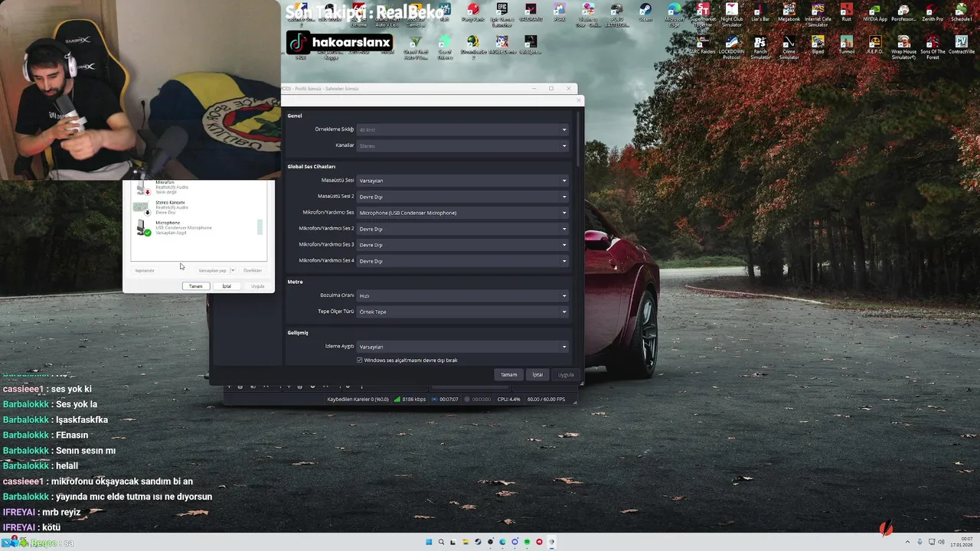Open Steam from the taskbar
The image size is (980, 551).
478,542
